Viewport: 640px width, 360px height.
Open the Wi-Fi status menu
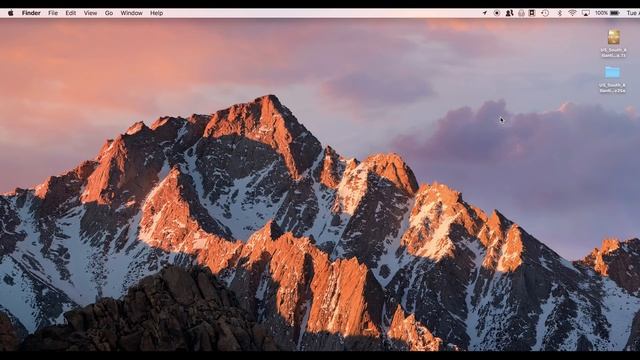pos(572,13)
